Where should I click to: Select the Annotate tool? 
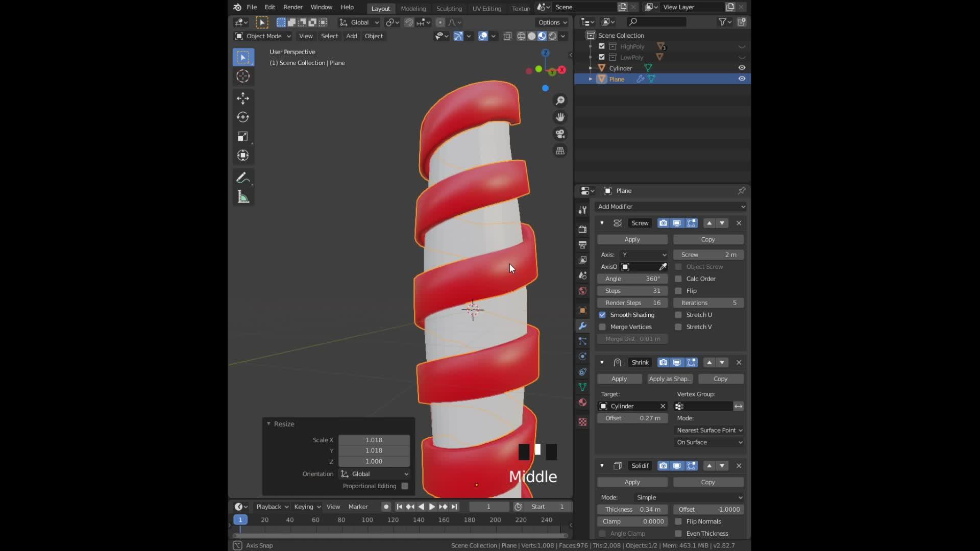(243, 178)
